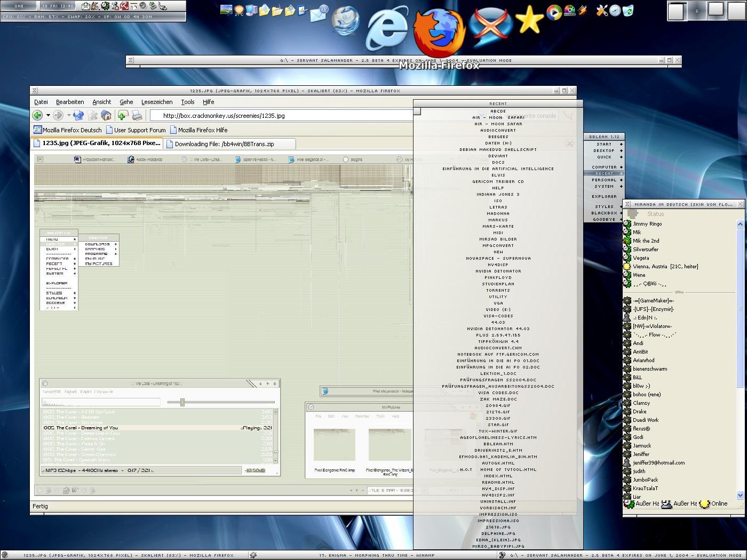Expand Desktop submenu in BBLean menu

point(603,150)
